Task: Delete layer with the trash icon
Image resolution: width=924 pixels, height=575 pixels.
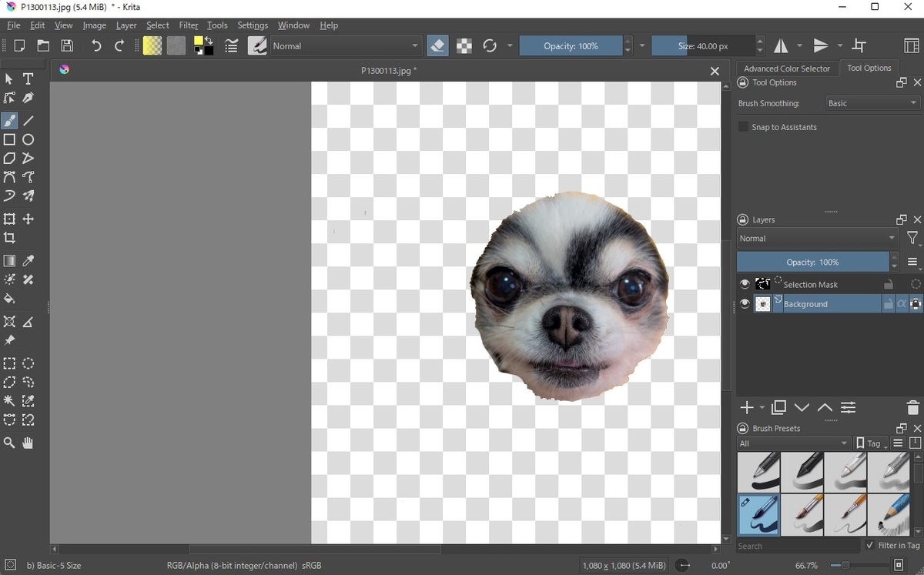Action: pos(912,408)
